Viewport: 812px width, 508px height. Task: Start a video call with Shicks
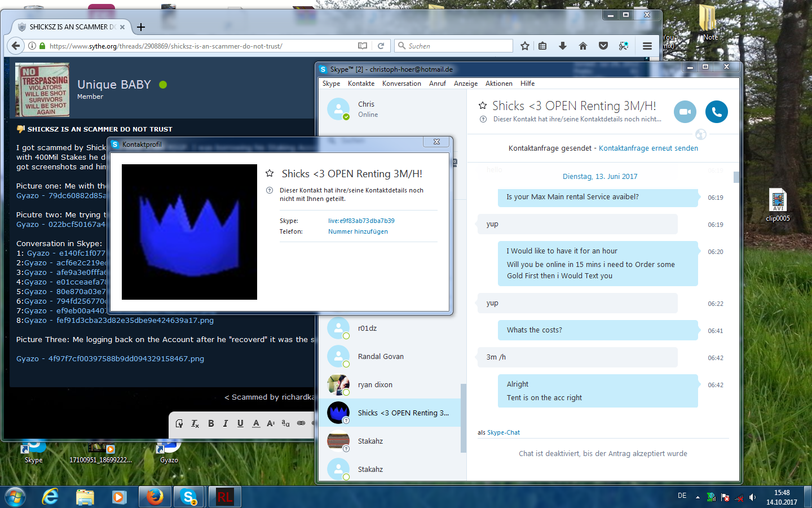coord(685,112)
